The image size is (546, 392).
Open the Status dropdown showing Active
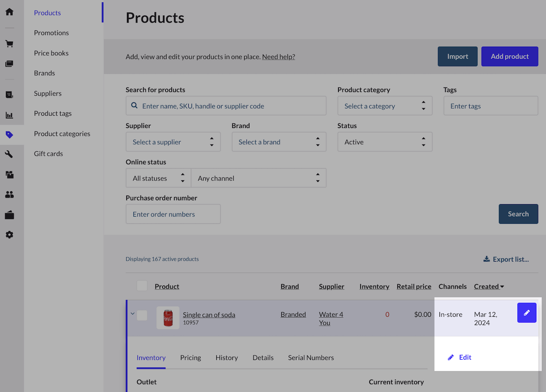(385, 142)
